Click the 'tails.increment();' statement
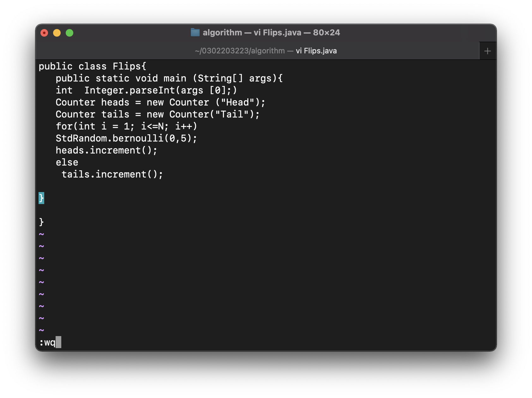 (112, 174)
